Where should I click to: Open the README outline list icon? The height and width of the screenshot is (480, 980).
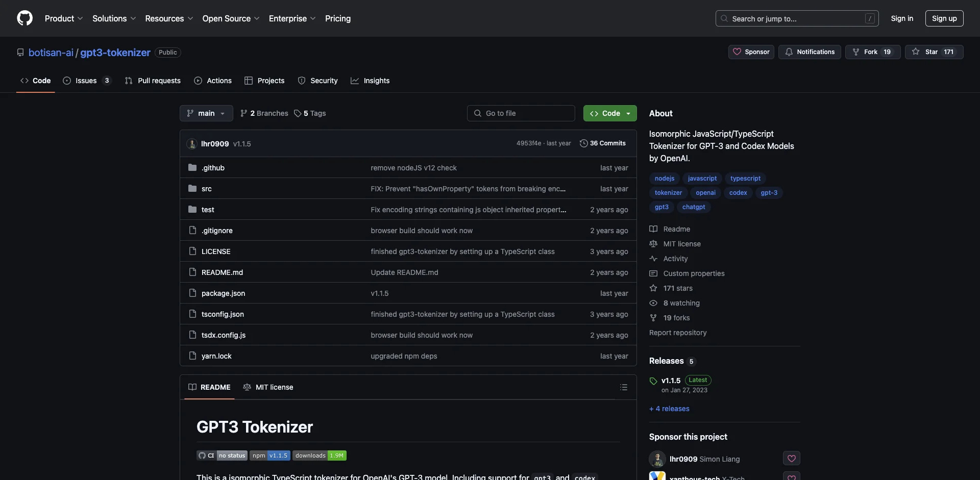623,387
